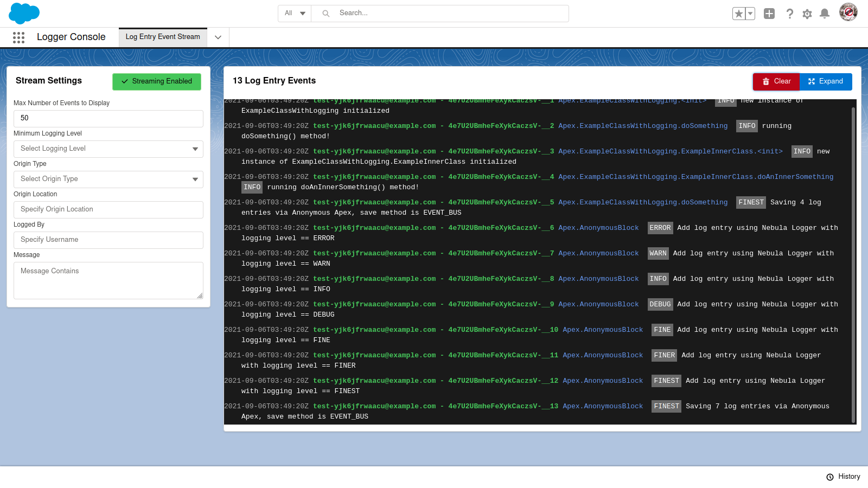Clear the log entry events
Screen dimensions: 868x488
coord(776,81)
